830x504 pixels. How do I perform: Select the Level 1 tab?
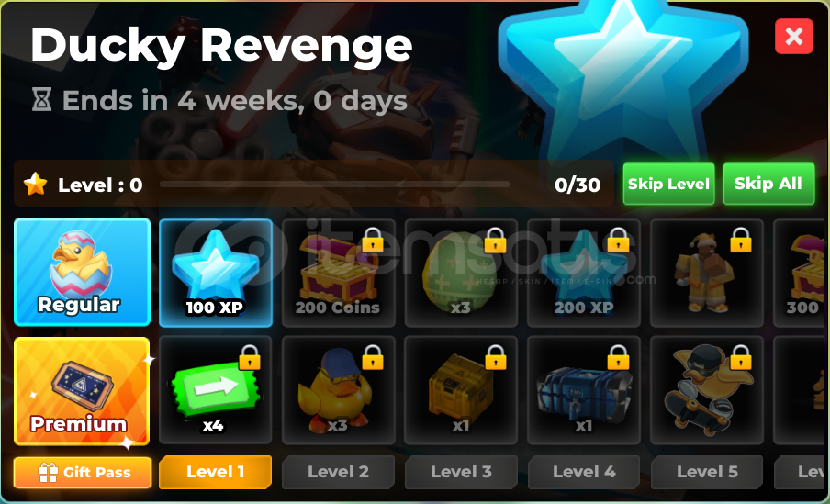tap(216, 472)
